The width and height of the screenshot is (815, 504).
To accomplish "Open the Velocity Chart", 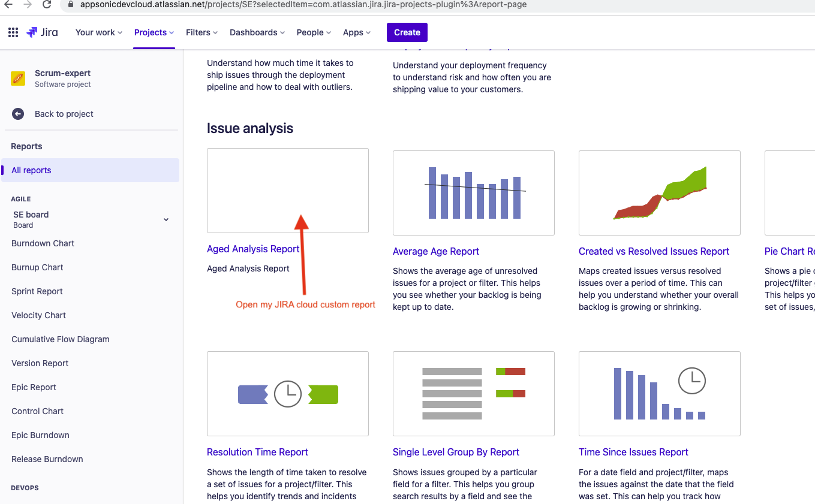I will pyautogui.click(x=39, y=315).
